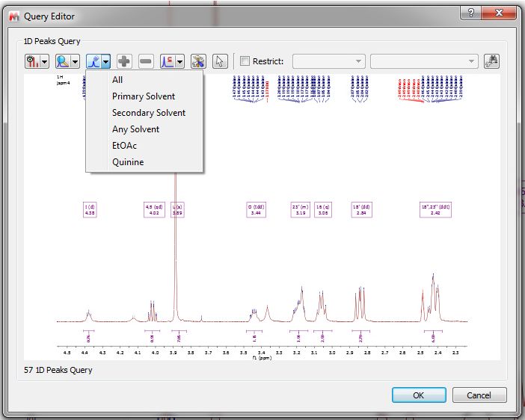Open the second Restrict combo box
Screen dimensions: 525x420
point(424,61)
